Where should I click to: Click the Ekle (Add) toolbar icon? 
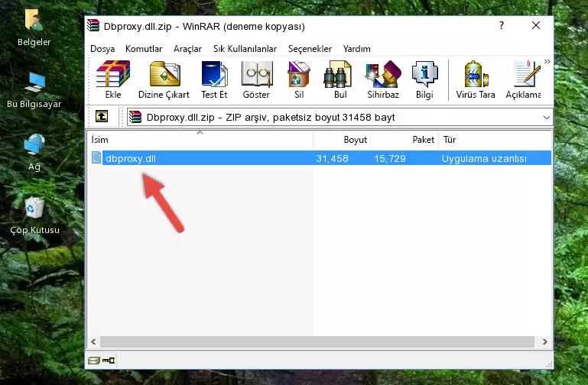[x=113, y=79]
